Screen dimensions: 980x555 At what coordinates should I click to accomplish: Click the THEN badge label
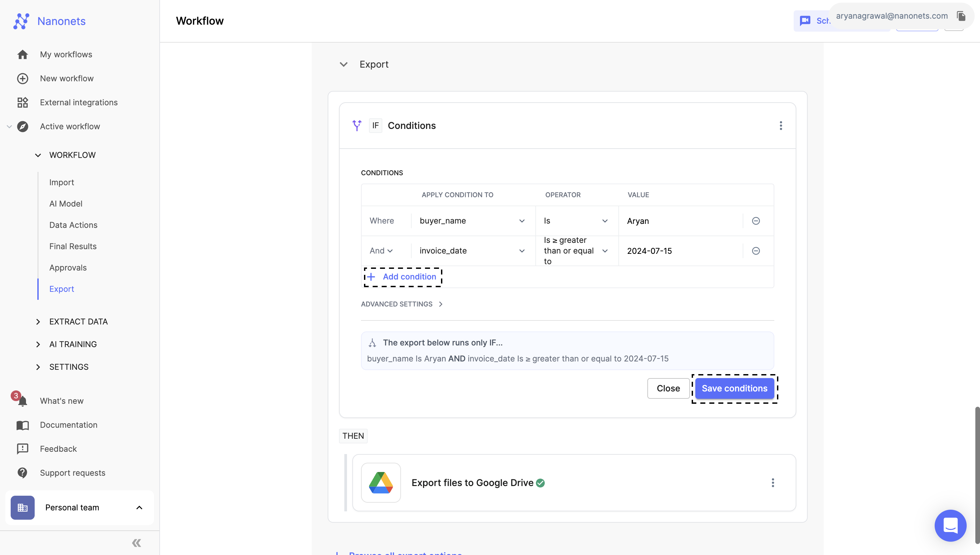pos(353,436)
